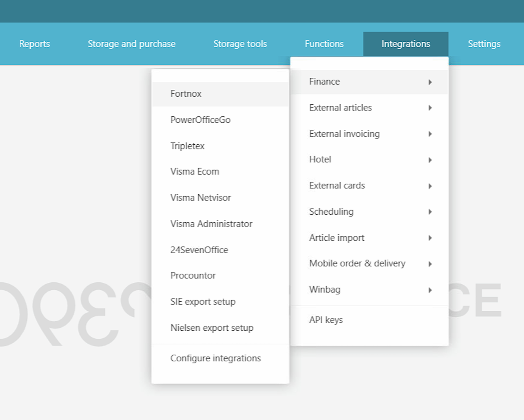Expand the External articles submenu arrow
Screen dimensions: 524x420
[x=430, y=108]
